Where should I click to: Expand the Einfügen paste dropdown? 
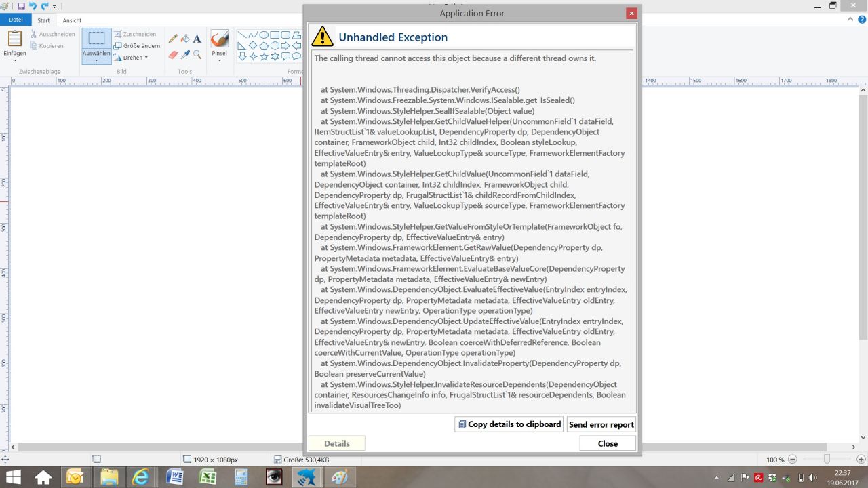click(15, 60)
